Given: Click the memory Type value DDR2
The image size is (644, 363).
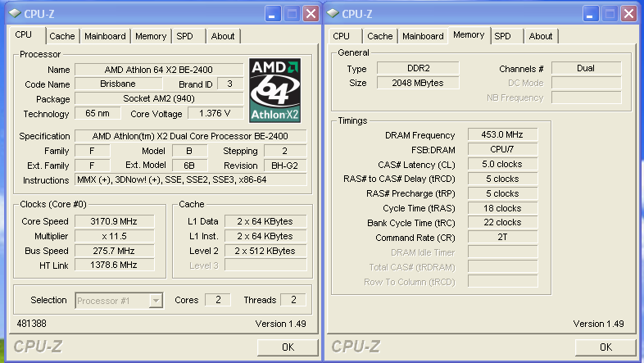Looking at the screenshot, I should [x=418, y=68].
